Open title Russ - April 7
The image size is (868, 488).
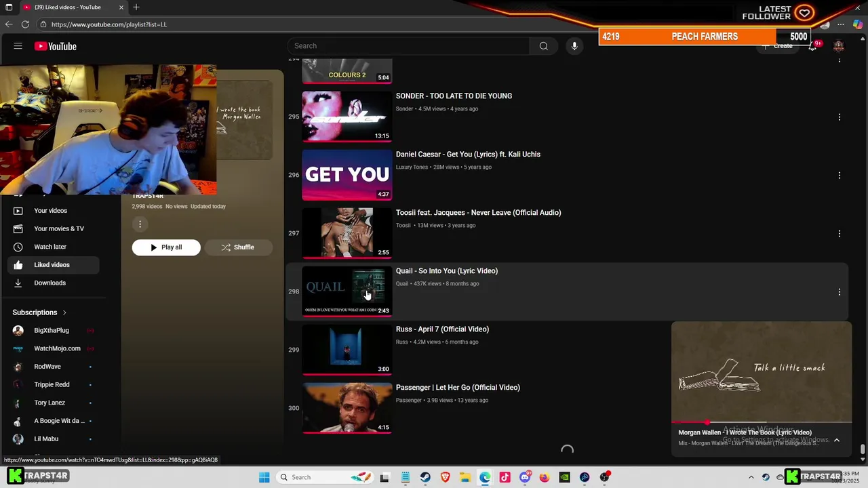pos(442,329)
